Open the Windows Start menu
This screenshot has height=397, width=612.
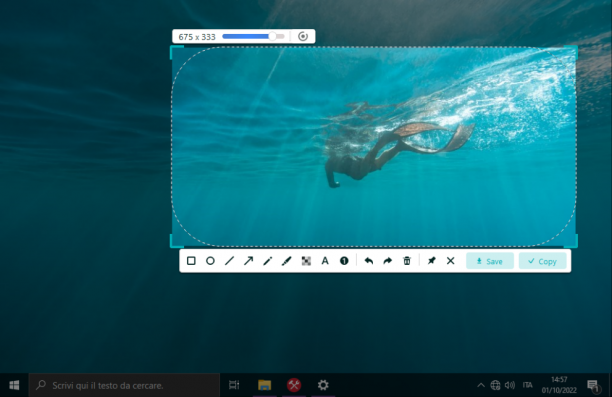pyautogui.click(x=14, y=385)
